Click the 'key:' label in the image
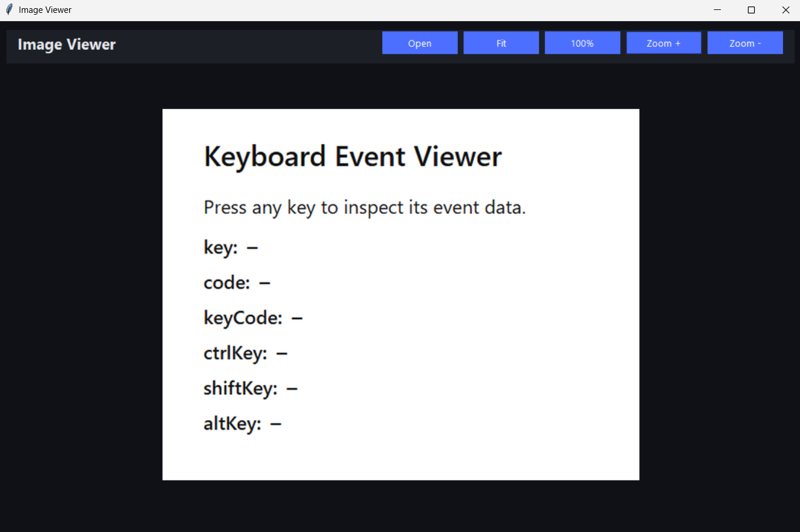The image size is (800, 532). click(220, 247)
